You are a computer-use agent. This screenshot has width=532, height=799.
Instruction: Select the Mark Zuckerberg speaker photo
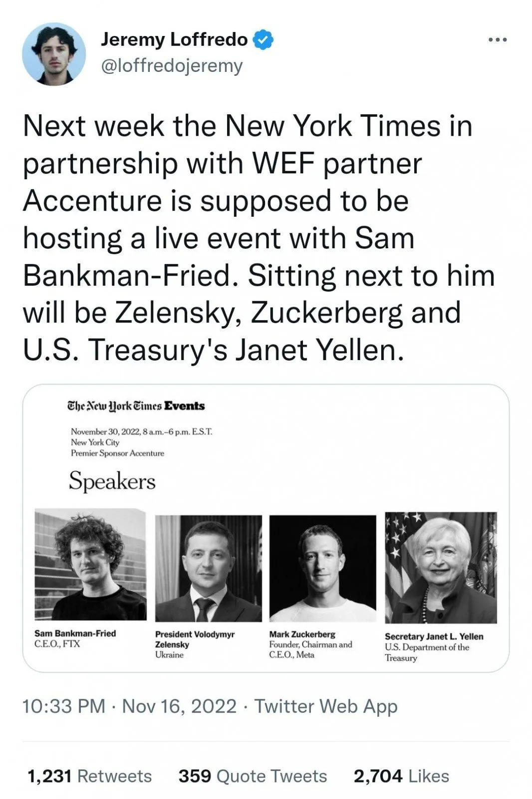click(322, 568)
